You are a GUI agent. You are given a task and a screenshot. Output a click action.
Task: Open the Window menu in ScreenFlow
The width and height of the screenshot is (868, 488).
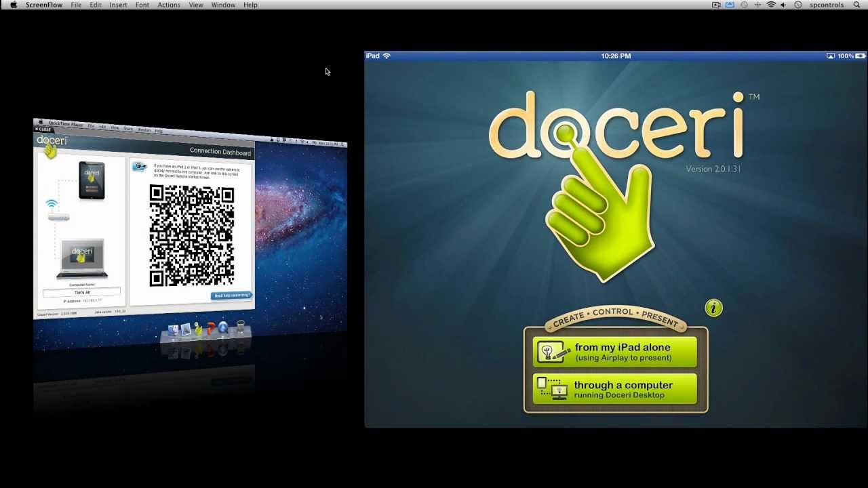tap(223, 5)
